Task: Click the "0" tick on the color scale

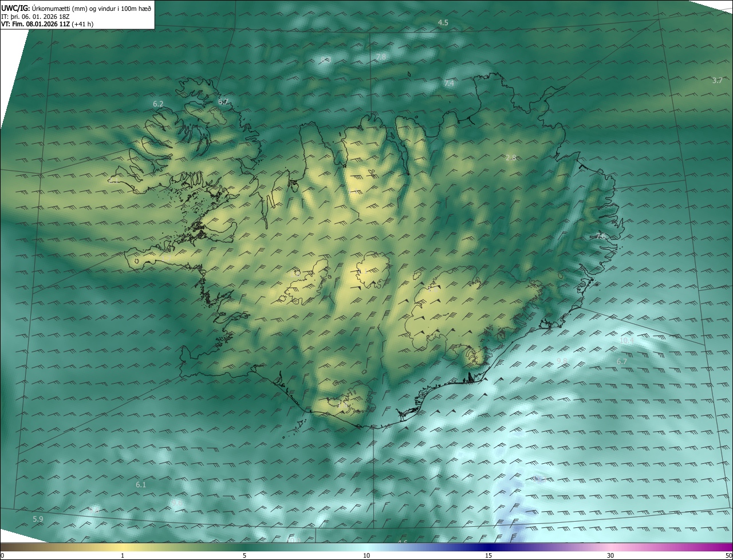Action: point(2,556)
